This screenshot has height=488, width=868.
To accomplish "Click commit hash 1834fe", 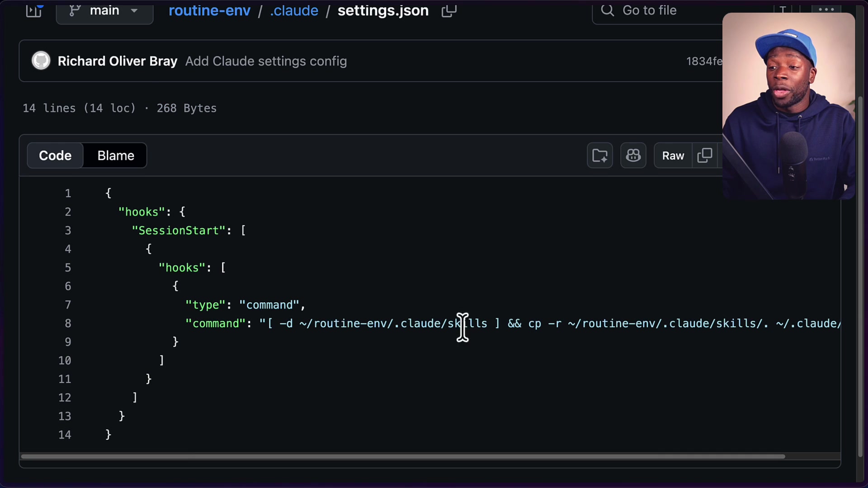I will click(x=704, y=61).
